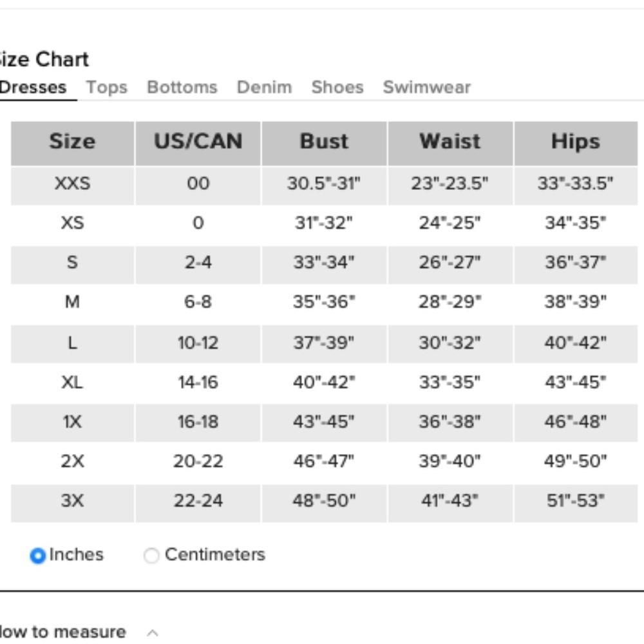Screen dimensions: 644x644
Task: Click the Size Chart title
Action: (x=44, y=59)
